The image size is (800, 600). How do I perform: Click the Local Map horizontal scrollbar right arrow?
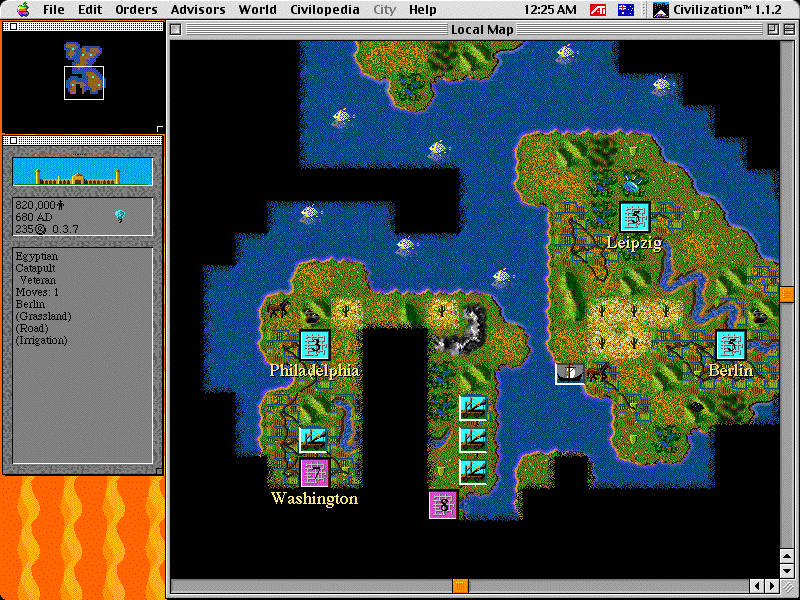coord(772,586)
